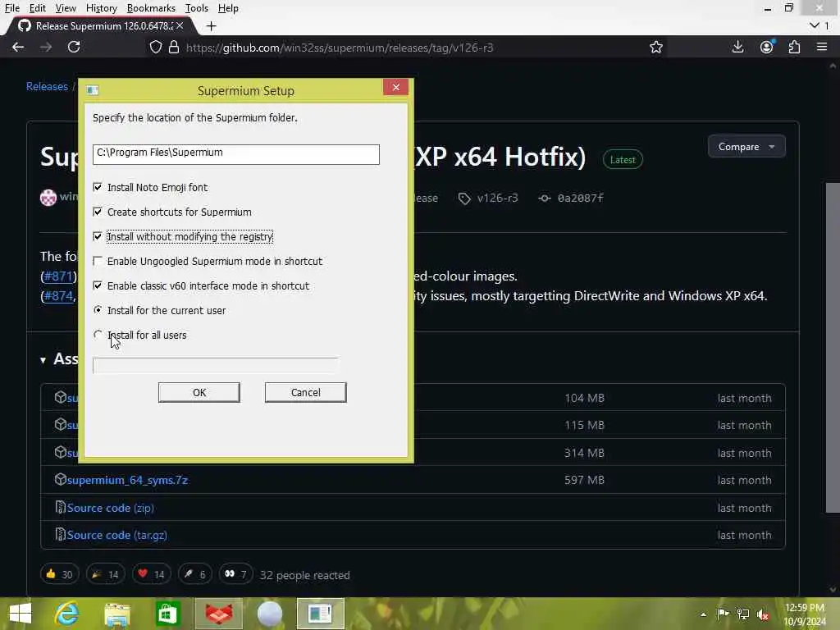Launch Internet Explorer from taskbar

(x=67, y=614)
